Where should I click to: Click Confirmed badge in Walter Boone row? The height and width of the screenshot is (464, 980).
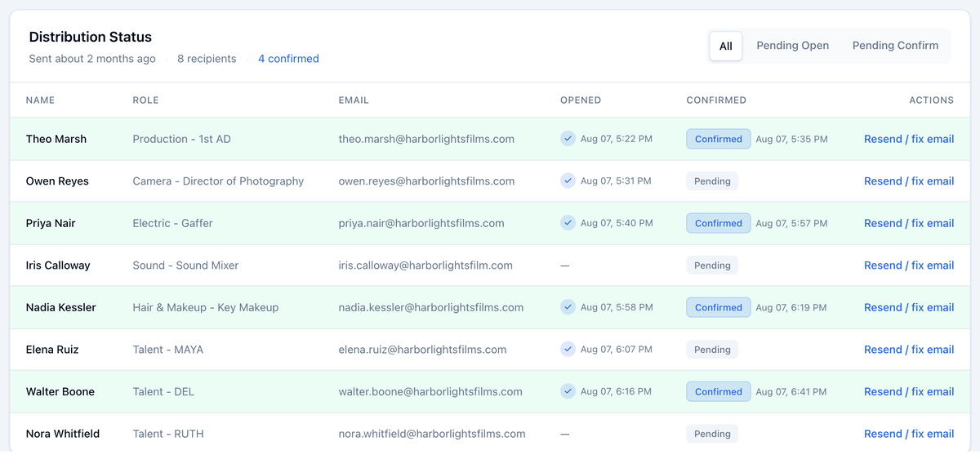719,391
